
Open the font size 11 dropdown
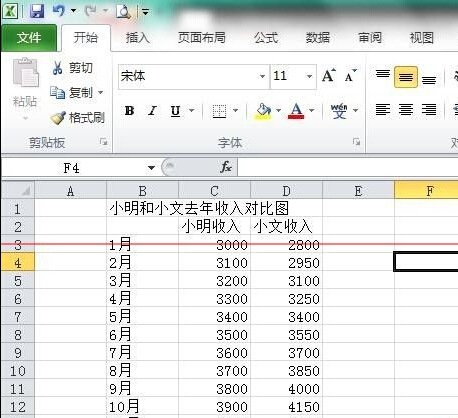[309, 76]
